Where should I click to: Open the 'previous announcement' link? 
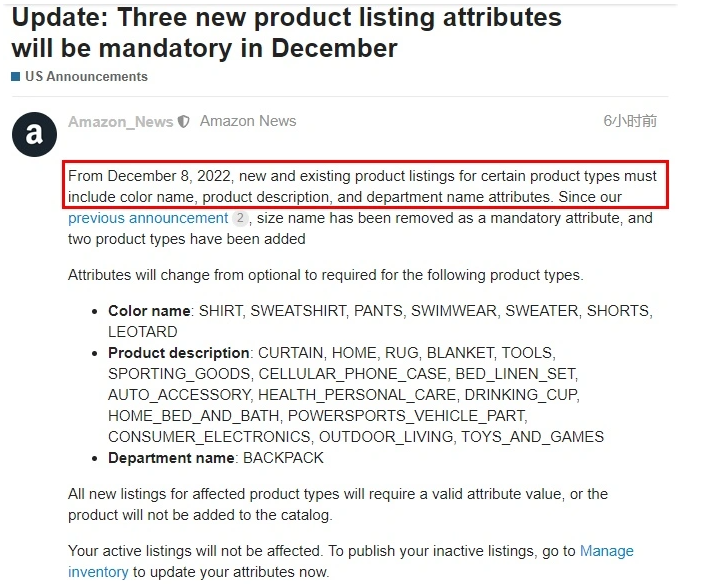click(148, 218)
